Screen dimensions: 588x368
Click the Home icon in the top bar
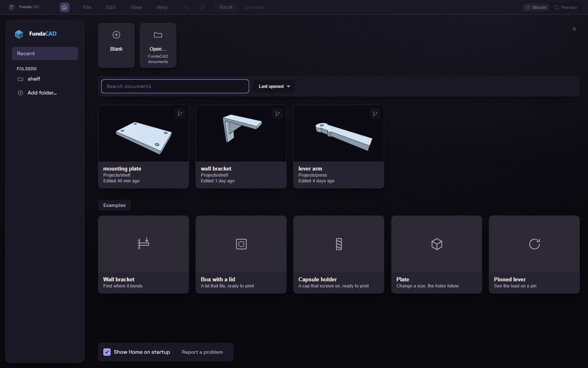click(x=65, y=7)
